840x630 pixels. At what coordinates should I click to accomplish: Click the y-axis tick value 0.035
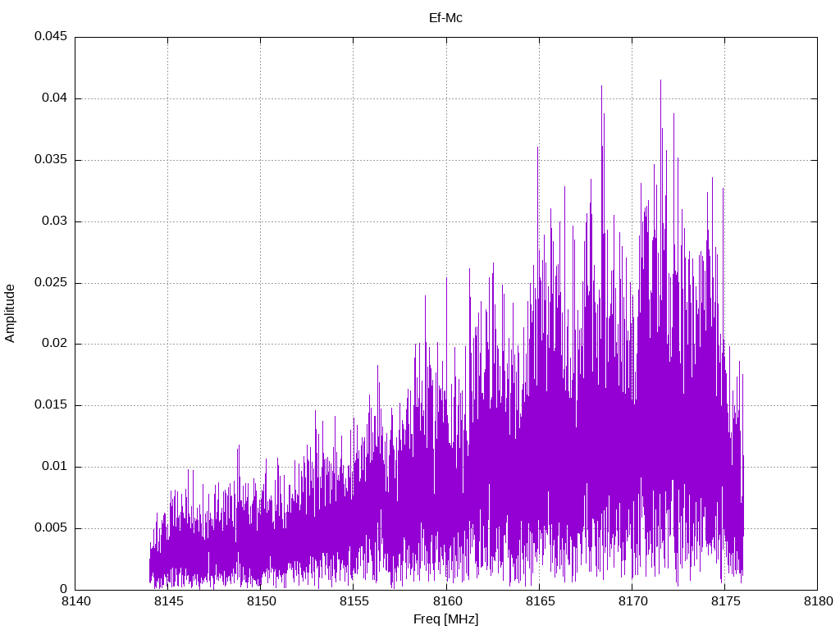pyautogui.click(x=51, y=160)
